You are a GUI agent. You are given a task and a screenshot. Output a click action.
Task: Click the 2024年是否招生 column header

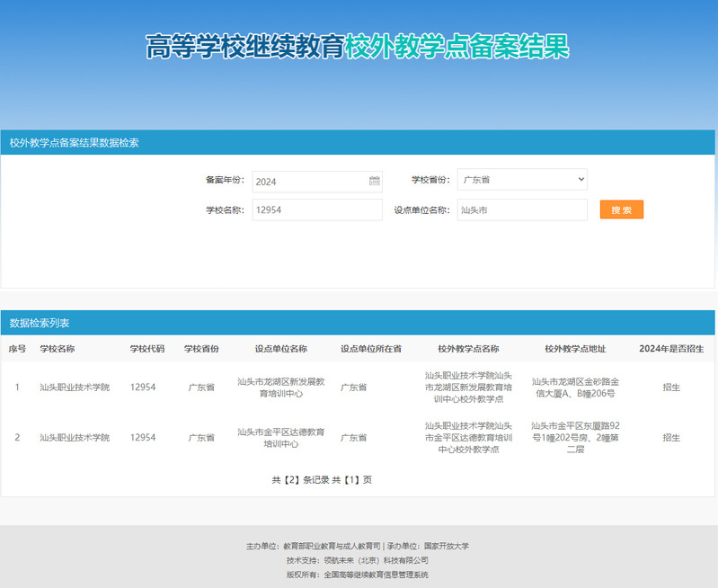tap(670, 349)
